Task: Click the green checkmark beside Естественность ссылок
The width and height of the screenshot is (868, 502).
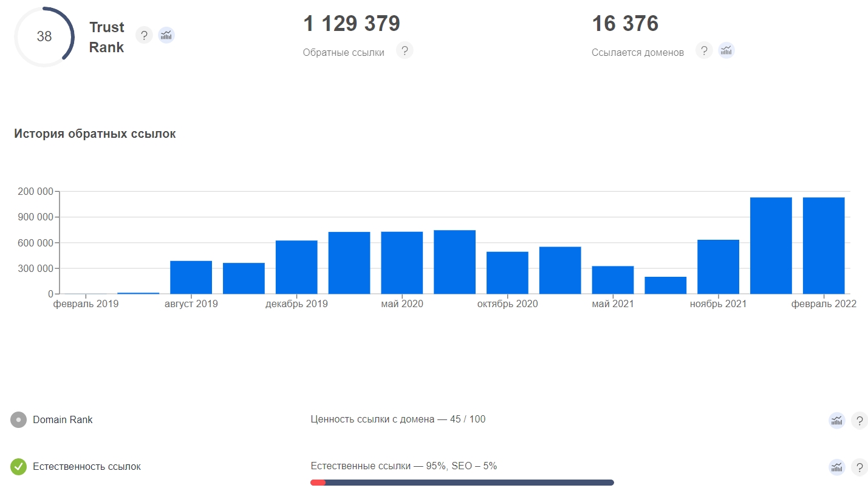Action: tap(19, 467)
